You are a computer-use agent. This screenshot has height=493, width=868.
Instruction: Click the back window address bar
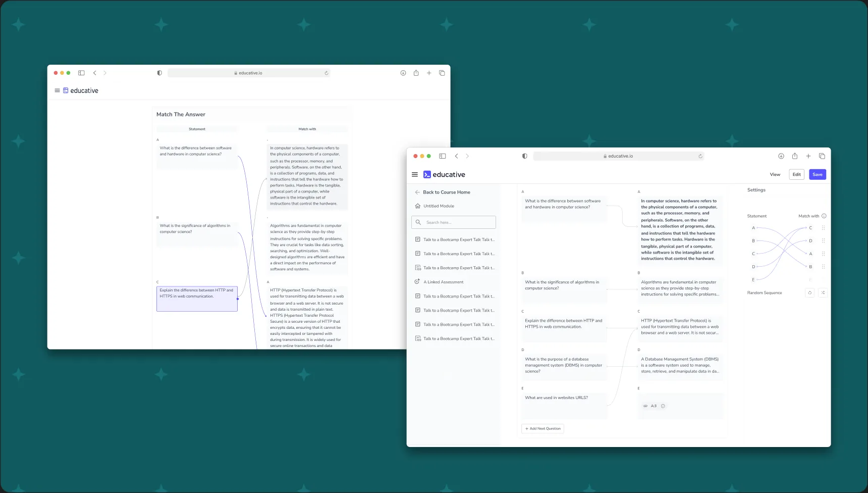point(249,73)
